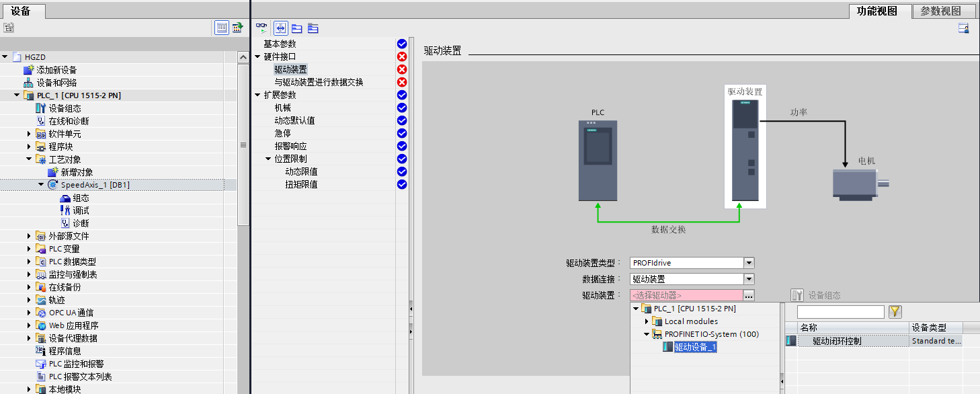Click the table icon with green arrow

(237, 26)
